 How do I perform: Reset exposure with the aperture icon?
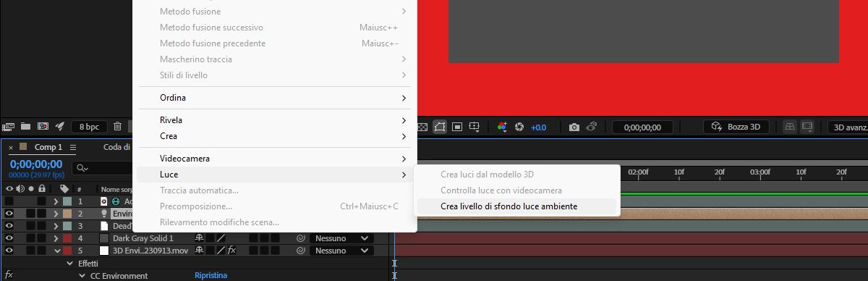point(519,127)
